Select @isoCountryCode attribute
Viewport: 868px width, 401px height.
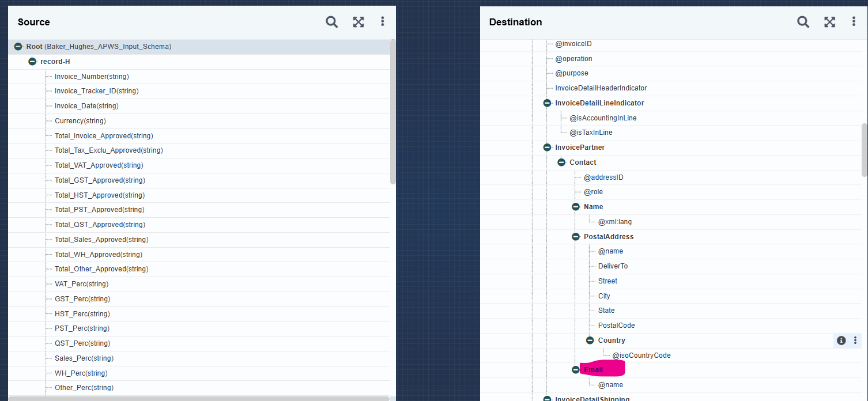pyautogui.click(x=641, y=355)
